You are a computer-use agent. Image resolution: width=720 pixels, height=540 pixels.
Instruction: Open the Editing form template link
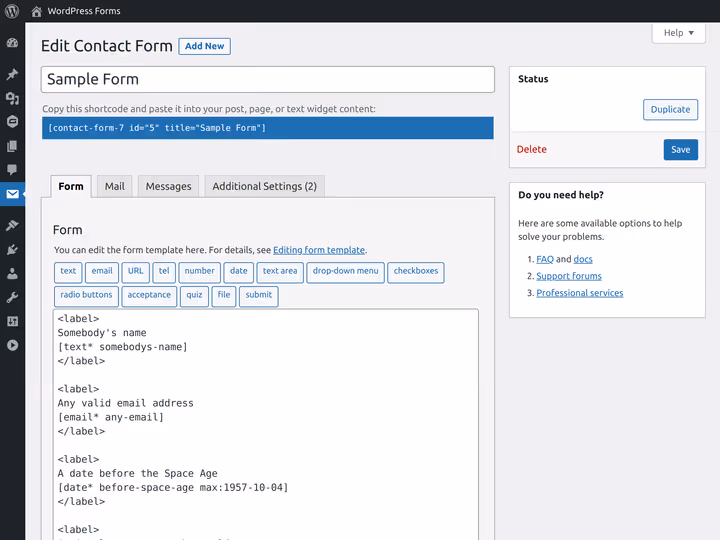click(319, 250)
